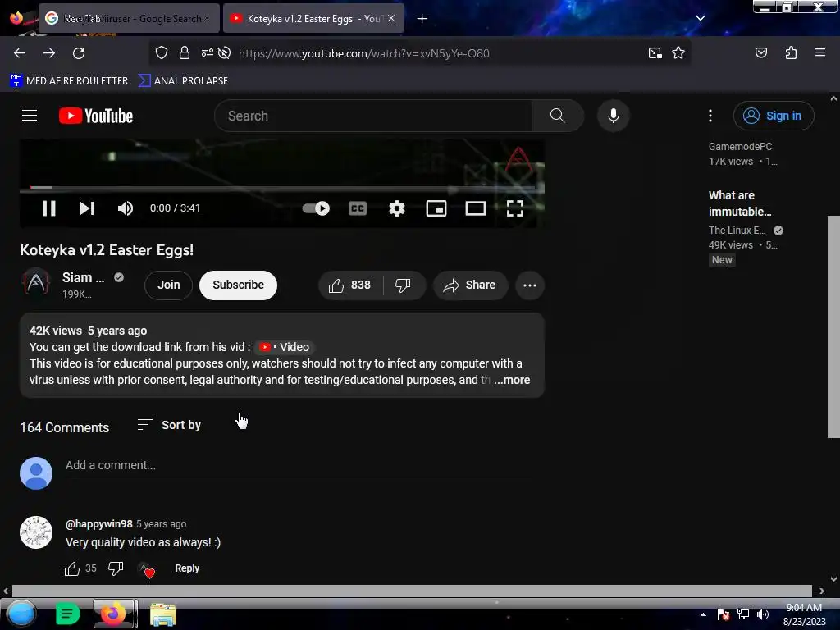This screenshot has height=630, width=840.
Task: View site security padlock info
Action: (x=185, y=53)
